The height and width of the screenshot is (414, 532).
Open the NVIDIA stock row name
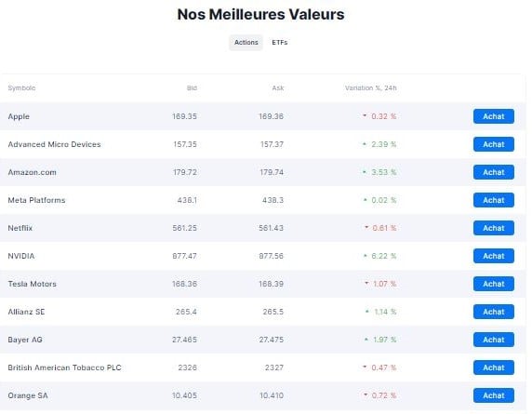click(x=21, y=256)
